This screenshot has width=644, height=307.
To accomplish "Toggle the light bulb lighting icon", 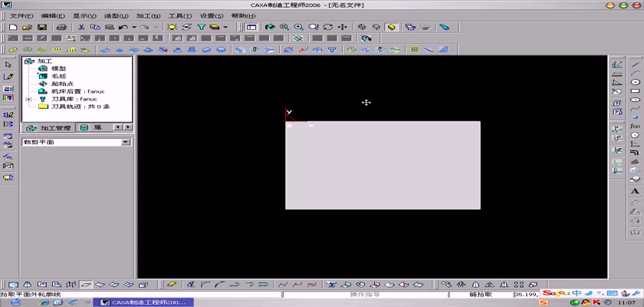I will (x=172, y=27).
